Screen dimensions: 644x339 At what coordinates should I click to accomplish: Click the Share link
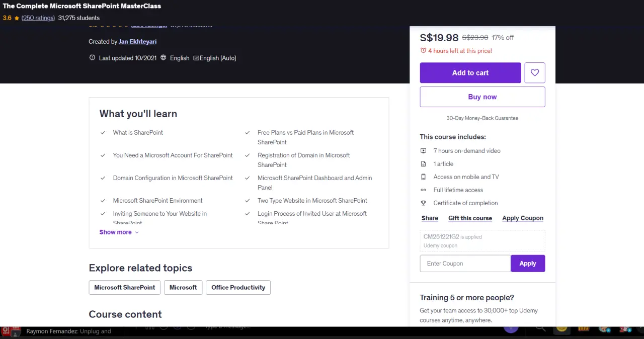coord(430,218)
